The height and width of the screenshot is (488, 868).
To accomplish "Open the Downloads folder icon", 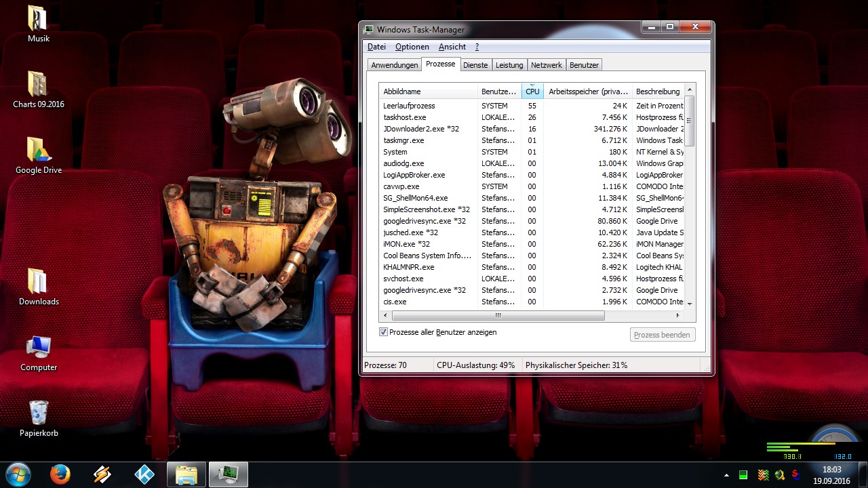I will point(39,287).
